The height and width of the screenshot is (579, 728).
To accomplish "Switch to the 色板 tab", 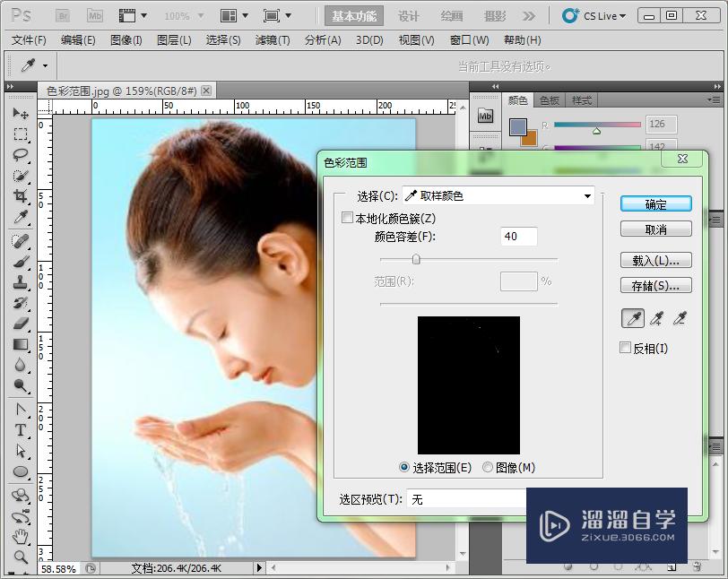I will pyautogui.click(x=550, y=99).
